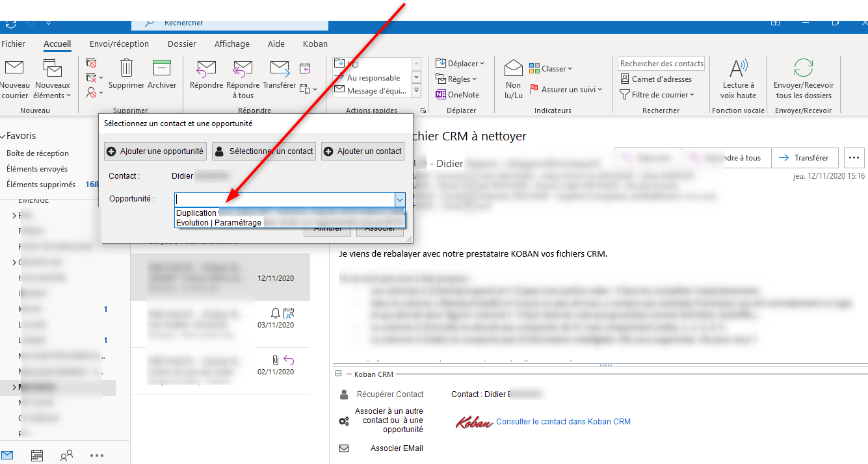Image resolution: width=868 pixels, height=464 pixels.
Task: Click Sélectionner un contact button
Action: tap(264, 151)
